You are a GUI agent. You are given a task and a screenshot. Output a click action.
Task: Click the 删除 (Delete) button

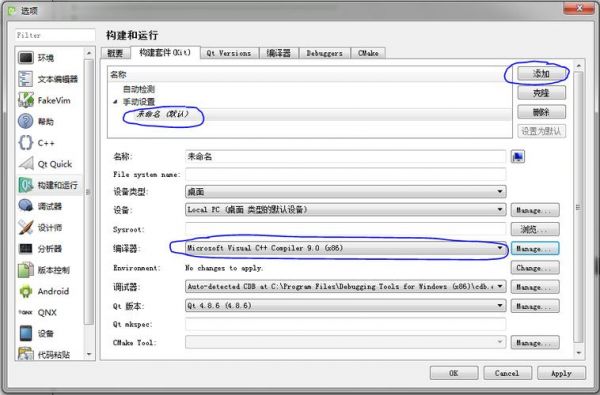[x=541, y=112]
